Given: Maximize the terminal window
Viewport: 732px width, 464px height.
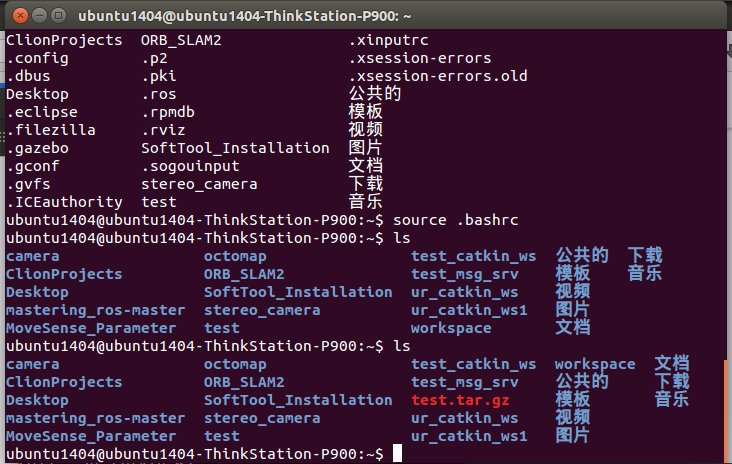Looking at the screenshot, I should (x=58, y=16).
